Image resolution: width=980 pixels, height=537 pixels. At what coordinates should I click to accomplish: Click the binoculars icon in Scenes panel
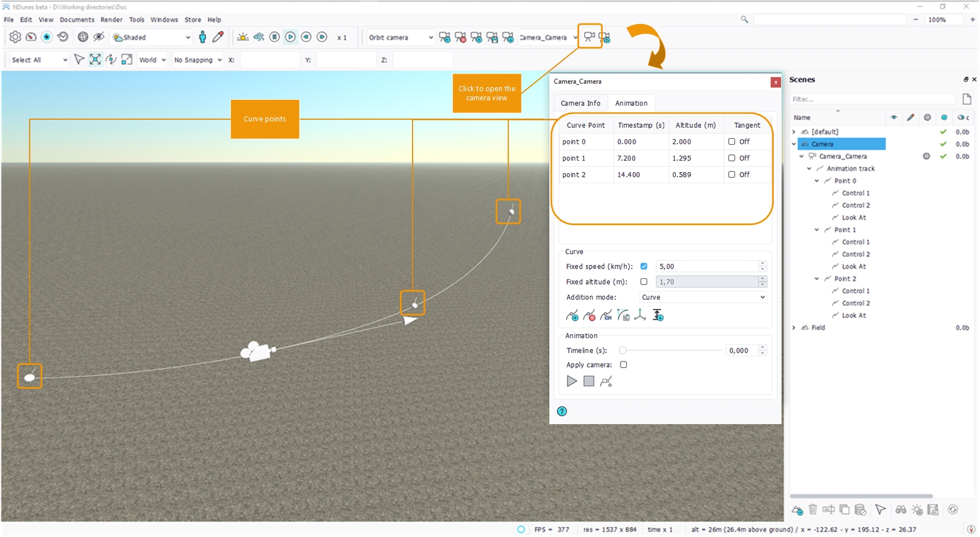tap(901, 510)
